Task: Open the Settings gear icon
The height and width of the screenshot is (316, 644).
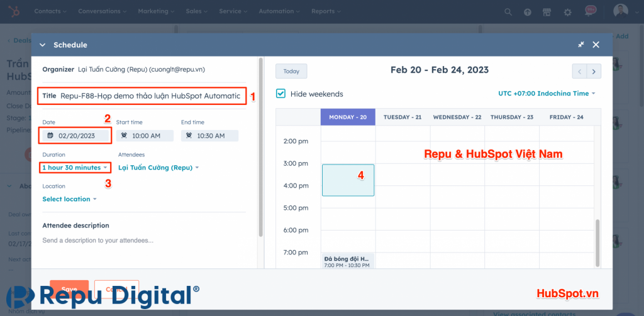Action: coord(568,13)
